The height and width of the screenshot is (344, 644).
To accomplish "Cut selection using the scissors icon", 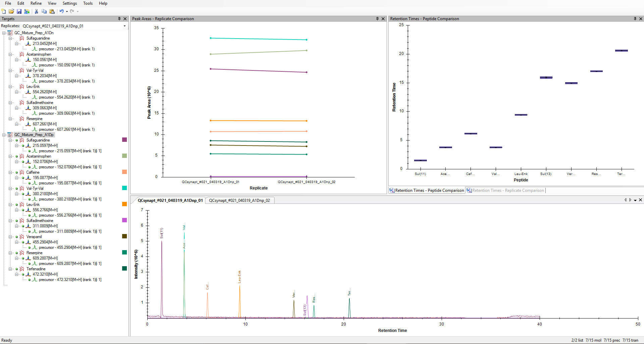I will 36,11.
